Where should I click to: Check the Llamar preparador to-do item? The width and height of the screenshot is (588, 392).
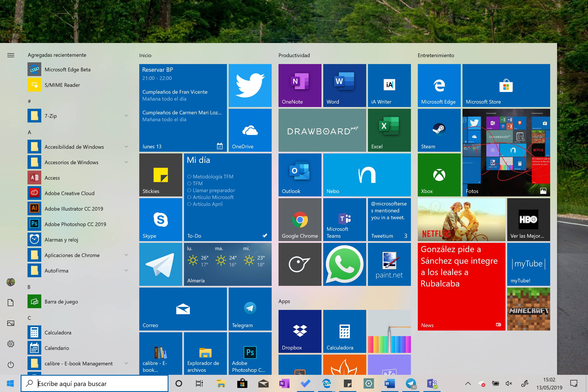pos(190,190)
